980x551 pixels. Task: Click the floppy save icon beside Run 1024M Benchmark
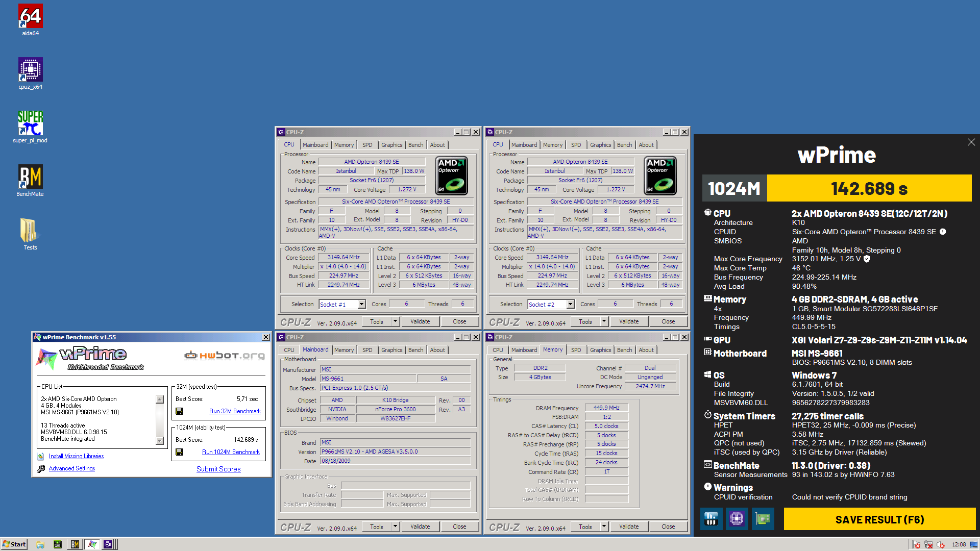tap(179, 452)
